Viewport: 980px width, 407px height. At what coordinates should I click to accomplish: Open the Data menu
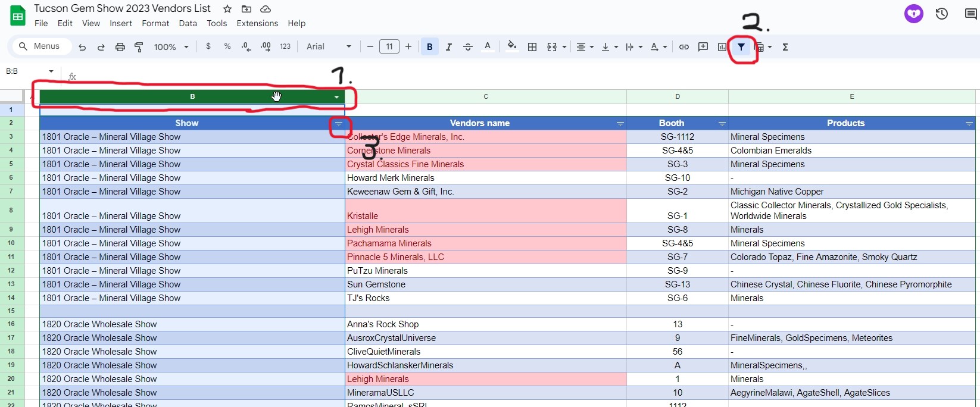click(188, 23)
